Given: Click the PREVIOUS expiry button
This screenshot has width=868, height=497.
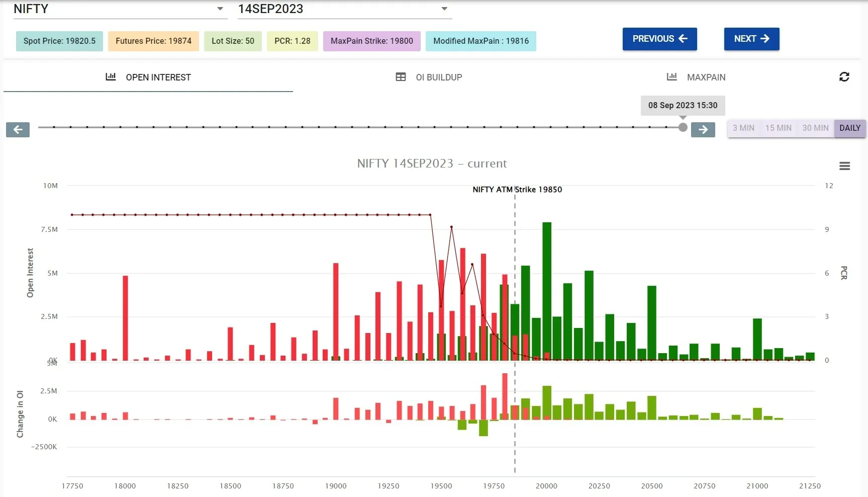Looking at the screenshot, I should tap(659, 39).
